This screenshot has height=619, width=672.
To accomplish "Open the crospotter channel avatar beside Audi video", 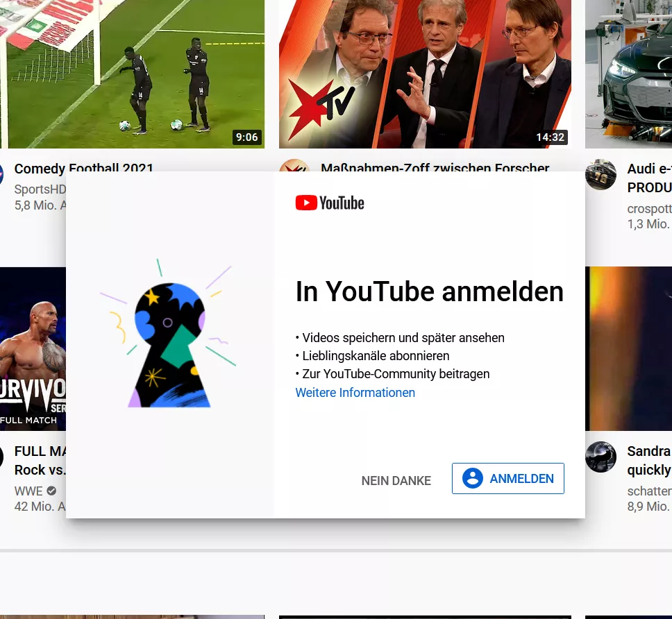I will coord(600,174).
